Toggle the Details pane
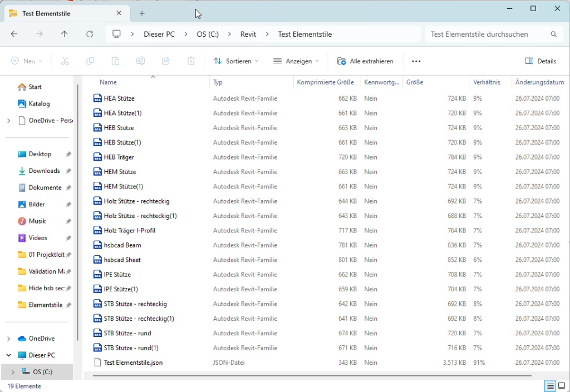This screenshot has height=392, width=570. click(x=540, y=61)
